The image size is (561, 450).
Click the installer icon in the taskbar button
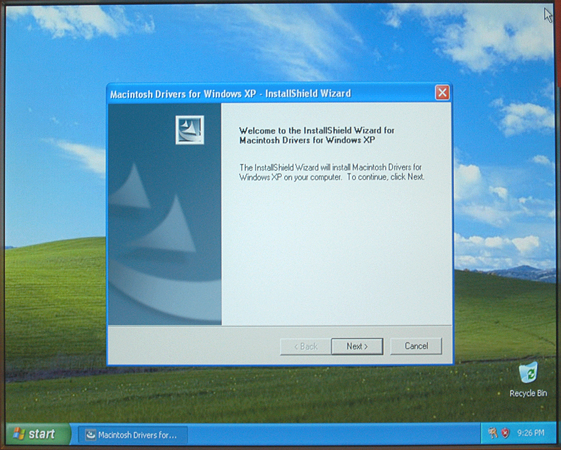pyautogui.click(x=91, y=435)
